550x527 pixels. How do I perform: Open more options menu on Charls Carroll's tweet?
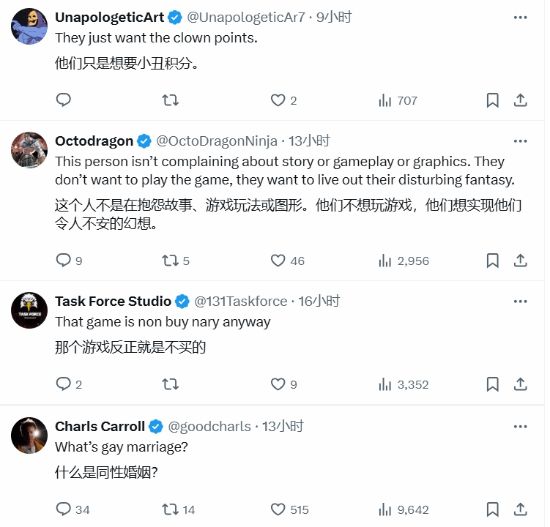[x=520, y=426]
